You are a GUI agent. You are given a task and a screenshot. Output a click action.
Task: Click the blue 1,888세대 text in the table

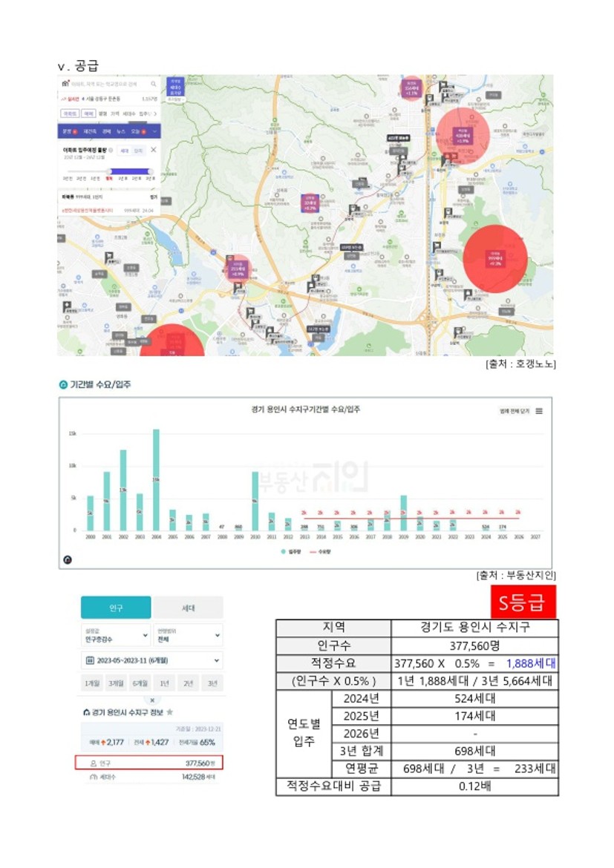(x=531, y=663)
